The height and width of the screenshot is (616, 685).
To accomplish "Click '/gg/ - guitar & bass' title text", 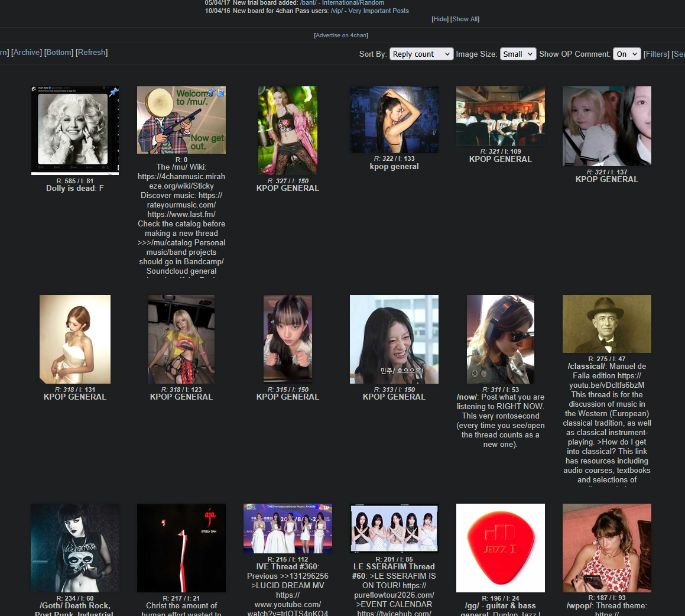I will pyautogui.click(x=500, y=606).
